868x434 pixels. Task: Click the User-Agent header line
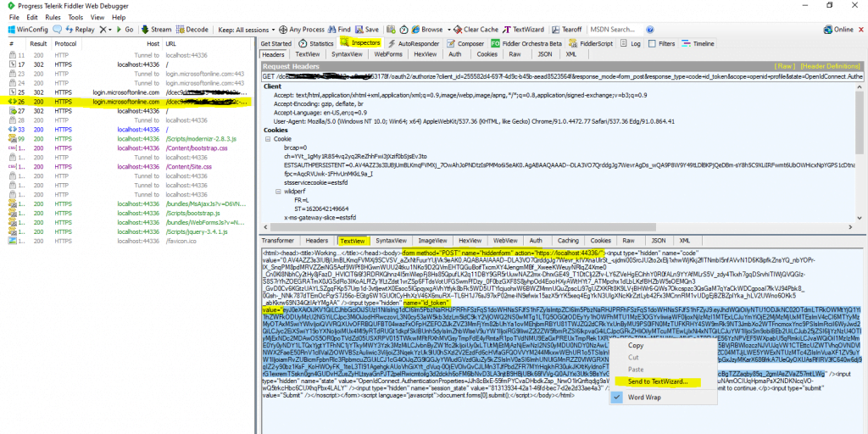click(474, 121)
